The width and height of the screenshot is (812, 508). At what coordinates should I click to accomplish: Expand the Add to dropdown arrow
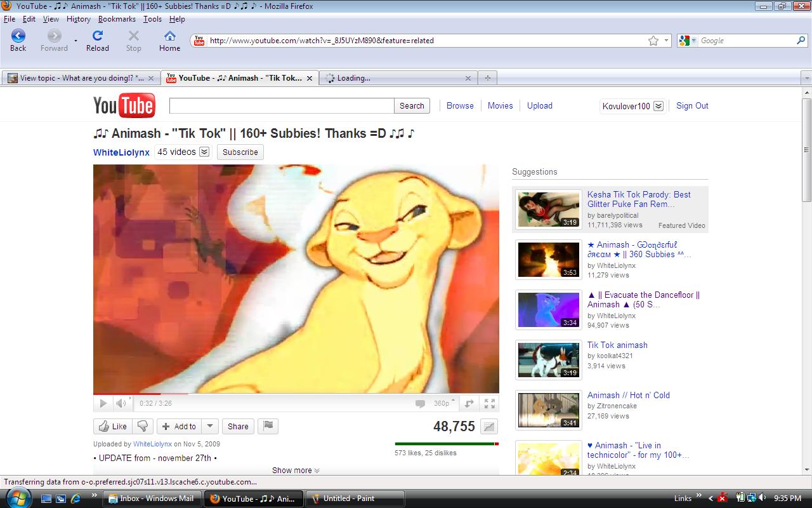coord(211,426)
